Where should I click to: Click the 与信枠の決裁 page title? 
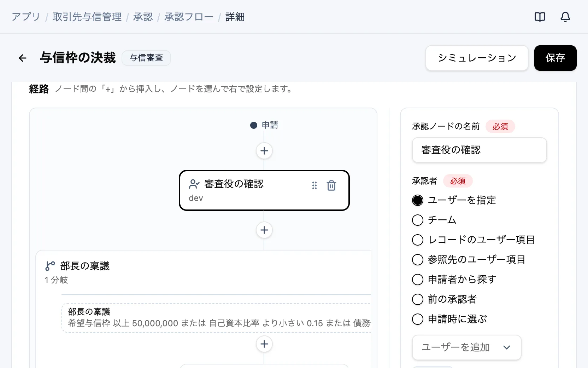(78, 58)
